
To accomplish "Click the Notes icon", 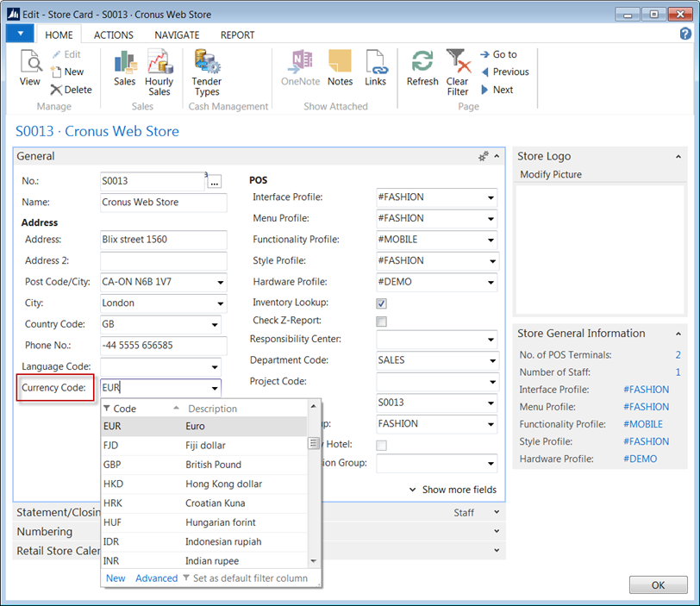I will tap(340, 64).
